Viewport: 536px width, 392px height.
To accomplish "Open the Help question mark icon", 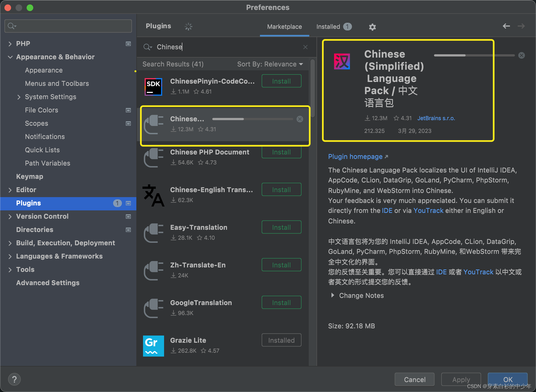I will [x=14, y=379].
